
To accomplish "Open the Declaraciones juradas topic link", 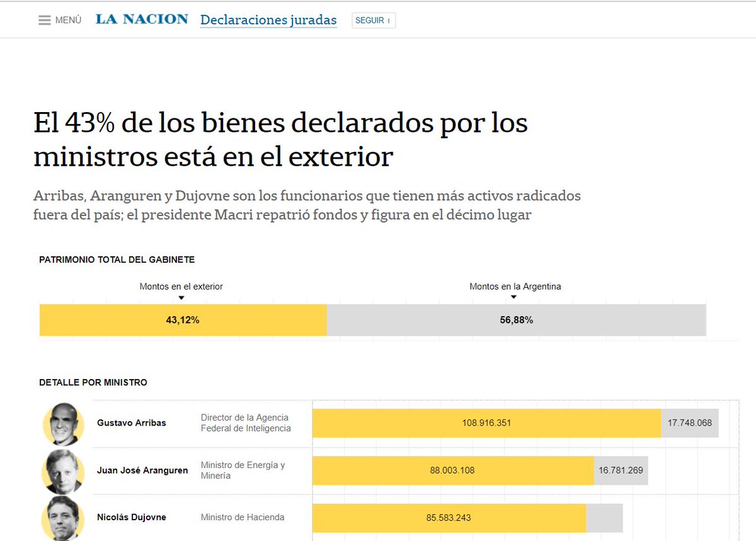I will [x=268, y=20].
